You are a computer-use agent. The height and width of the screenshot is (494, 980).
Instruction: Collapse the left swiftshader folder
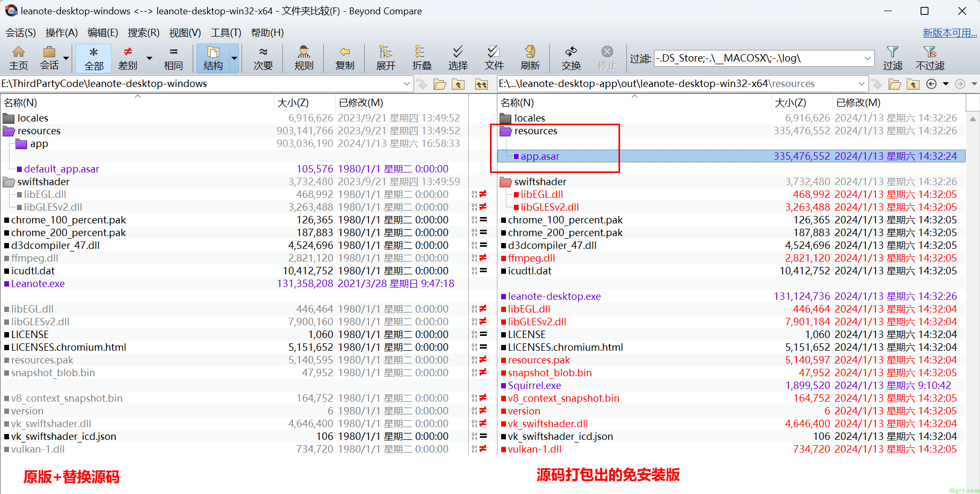9,182
